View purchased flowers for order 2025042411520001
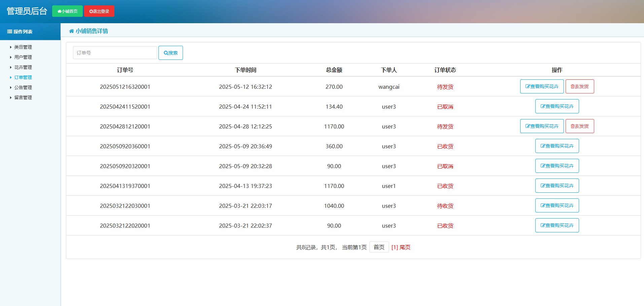 coord(557,106)
